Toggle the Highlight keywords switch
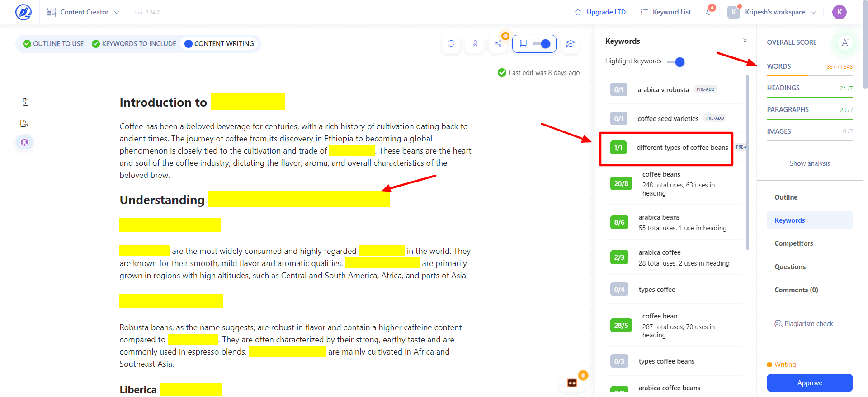Screen dimensions: 868x397 [676, 62]
